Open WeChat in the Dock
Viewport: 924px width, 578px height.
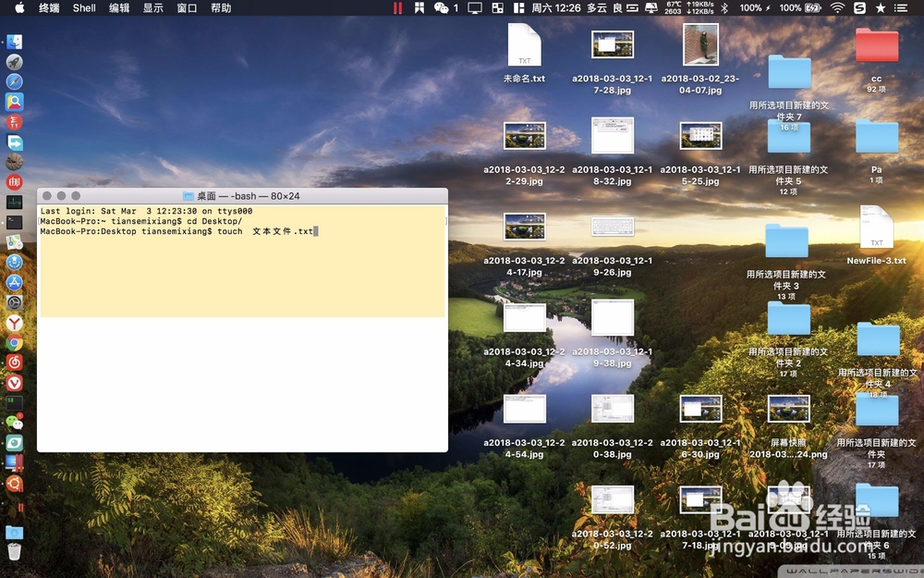(14, 423)
